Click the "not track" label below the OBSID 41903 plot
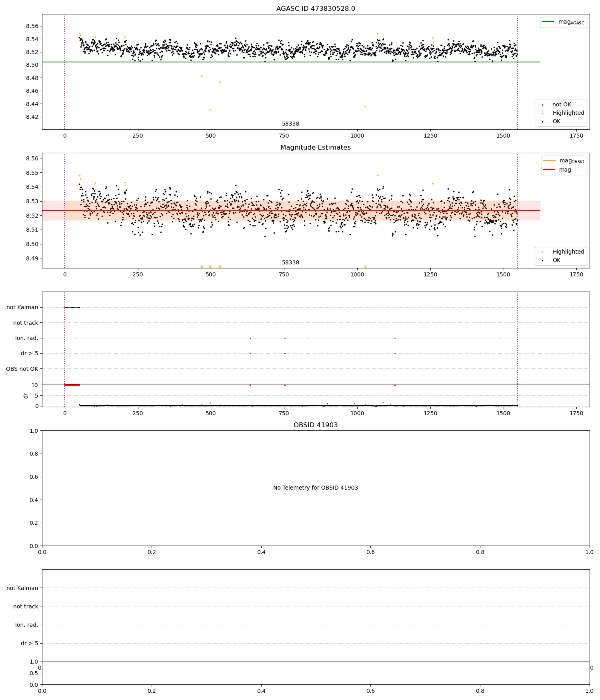Screen dimensions: 600x700 (x=26, y=606)
